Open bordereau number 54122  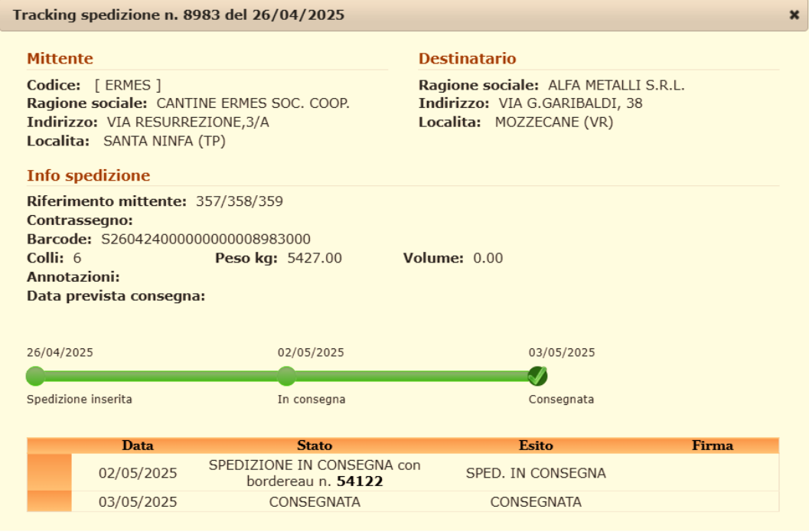tap(360, 481)
